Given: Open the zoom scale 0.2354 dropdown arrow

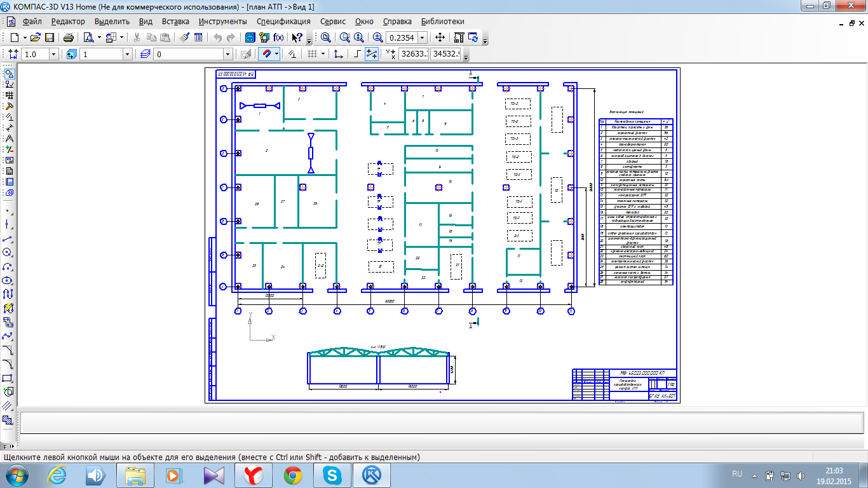Looking at the screenshot, I should pyautogui.click(x=423, y=37).
